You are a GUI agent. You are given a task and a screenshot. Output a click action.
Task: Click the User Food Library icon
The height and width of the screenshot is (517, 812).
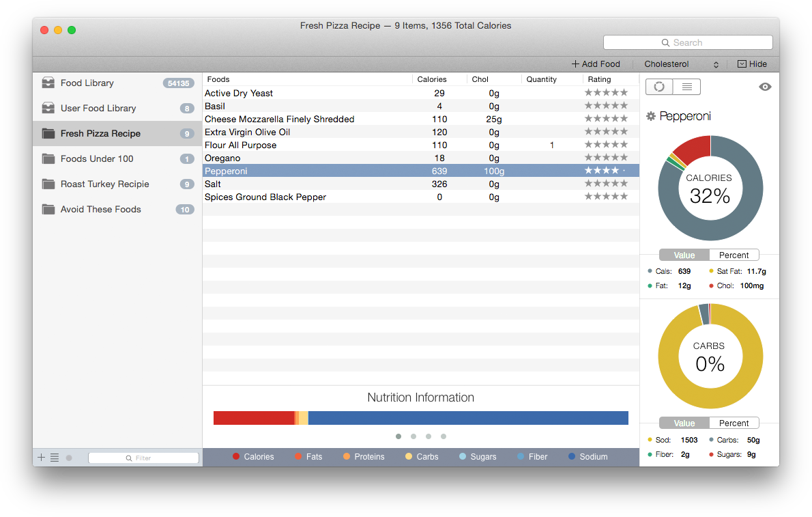[47, 108]
